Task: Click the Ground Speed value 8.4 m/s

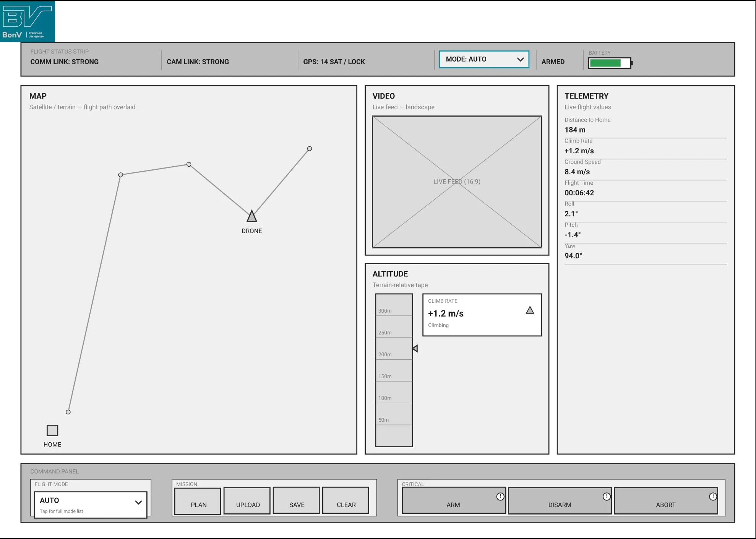Action: pos(577,172)
